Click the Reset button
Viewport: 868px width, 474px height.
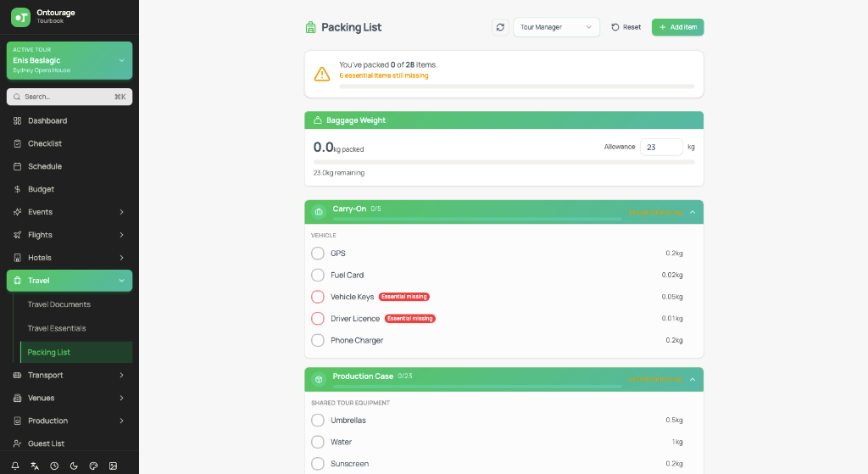pos(626,27)
